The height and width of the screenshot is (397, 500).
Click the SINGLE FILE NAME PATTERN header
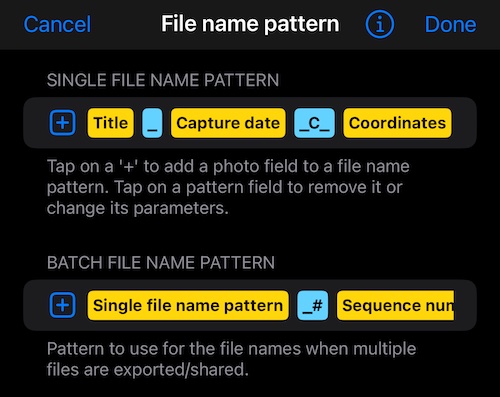pyautogui.click(x=163, y=80)
